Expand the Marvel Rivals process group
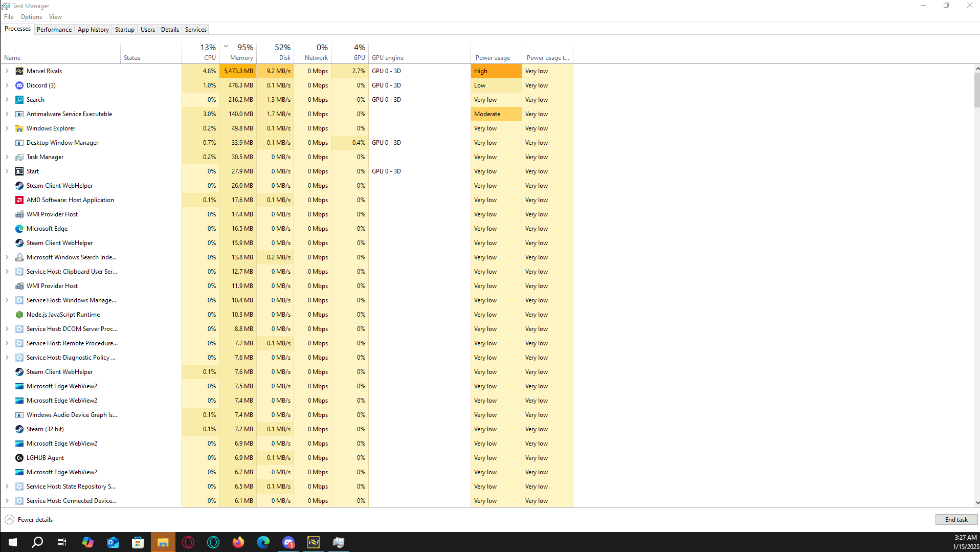Image resolution: width=980 pixels, height=552 pixels. point(7,71)
